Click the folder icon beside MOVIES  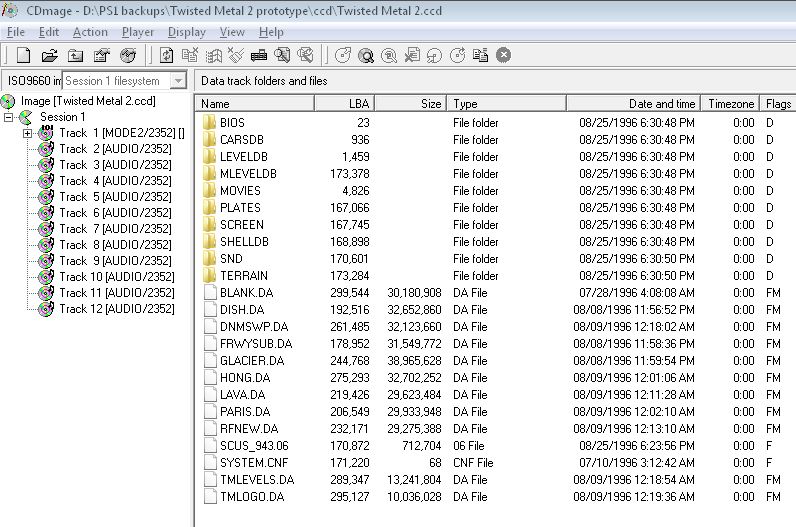pyautogui.click(x=209, y=190)
